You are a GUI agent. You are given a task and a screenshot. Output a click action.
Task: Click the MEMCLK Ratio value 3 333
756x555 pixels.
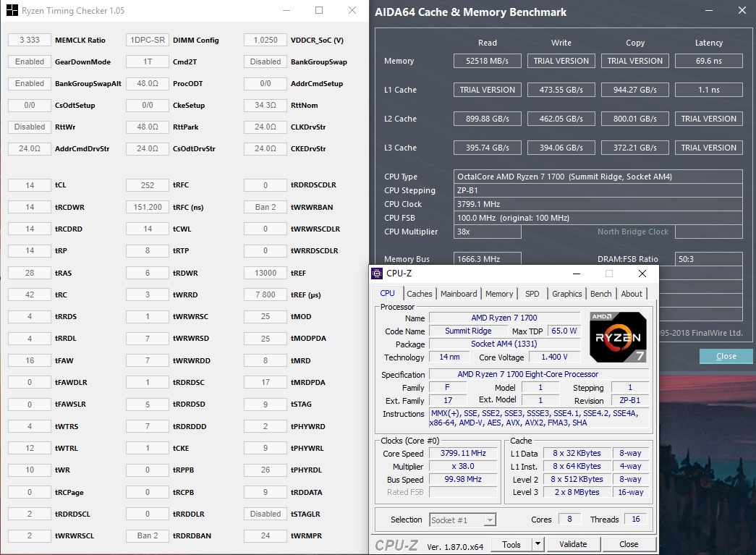pyautogui.click(x=30, y=40)
